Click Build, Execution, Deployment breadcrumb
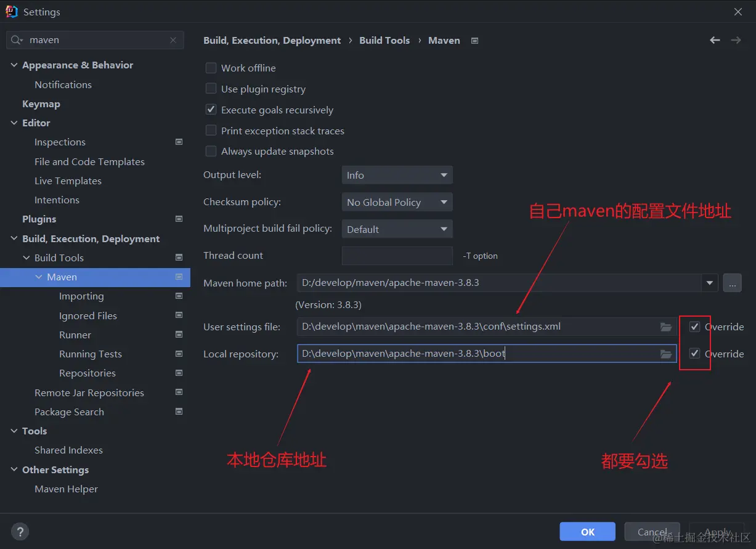Screen dimensions: 756x549 (272, 41)
